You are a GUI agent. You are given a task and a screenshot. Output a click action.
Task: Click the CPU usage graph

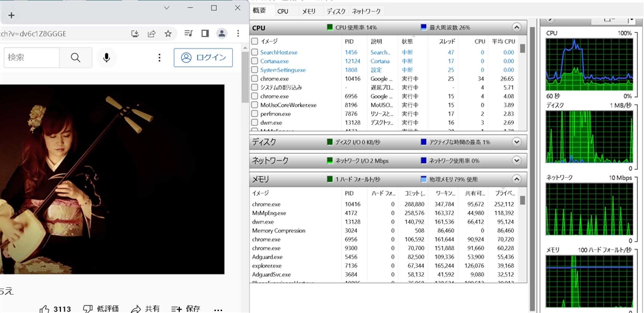click(x=589, y=65)
